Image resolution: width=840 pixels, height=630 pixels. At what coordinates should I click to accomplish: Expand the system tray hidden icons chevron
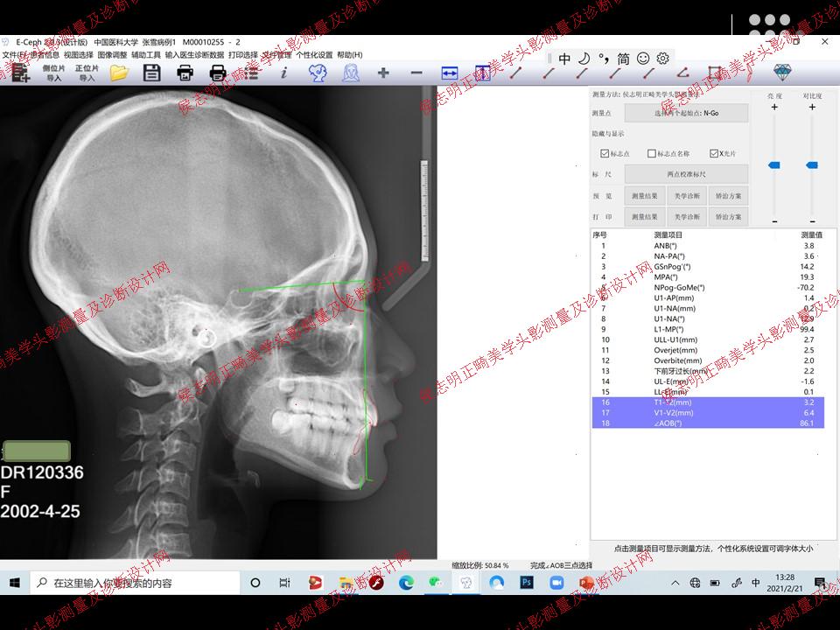pos(675,583)
